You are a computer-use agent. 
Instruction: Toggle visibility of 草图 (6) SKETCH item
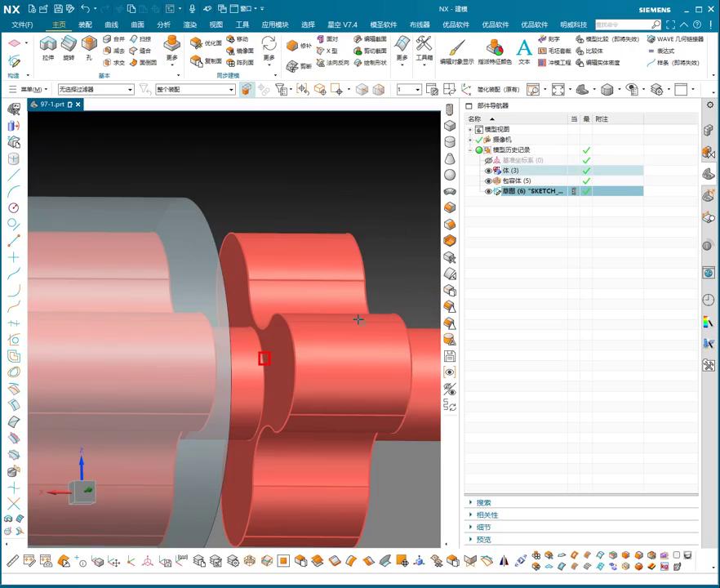point(489,192)
